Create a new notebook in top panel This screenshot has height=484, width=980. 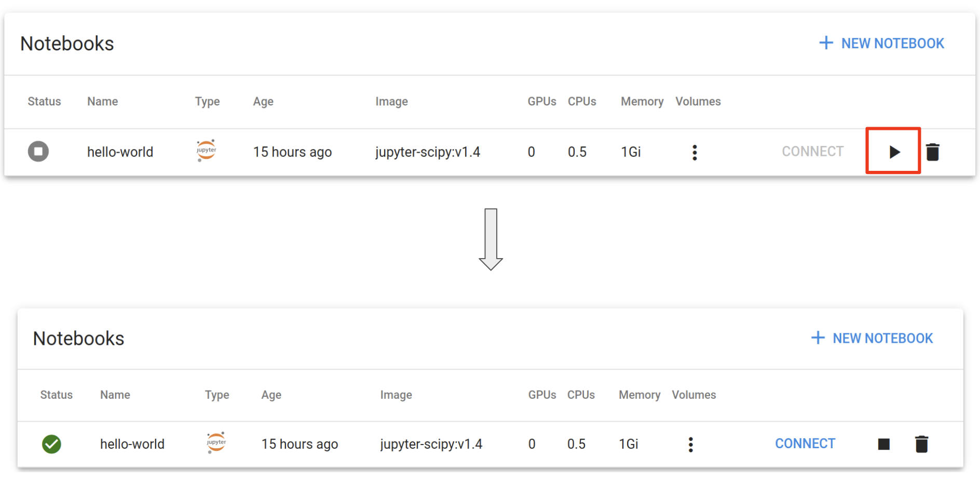(x=881, y=43)
